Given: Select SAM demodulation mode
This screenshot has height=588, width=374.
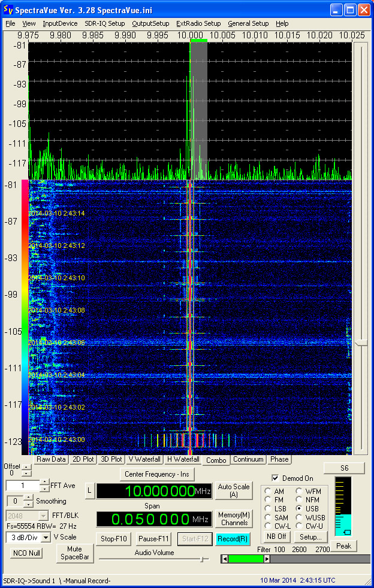Looking at the screenshot, I should coord(268,517).
